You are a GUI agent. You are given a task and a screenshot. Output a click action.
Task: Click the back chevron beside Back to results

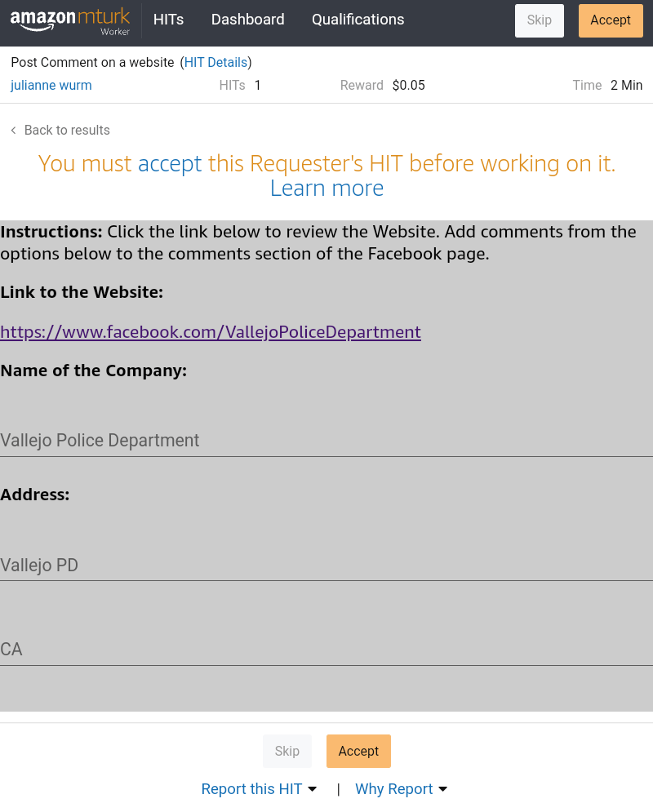click(x=13, y=131)
